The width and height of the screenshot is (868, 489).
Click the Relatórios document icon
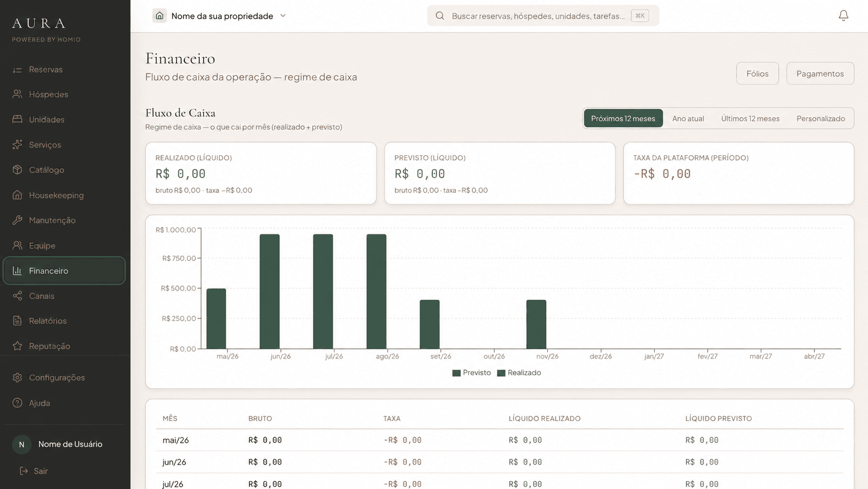click(x=17, y=321)
